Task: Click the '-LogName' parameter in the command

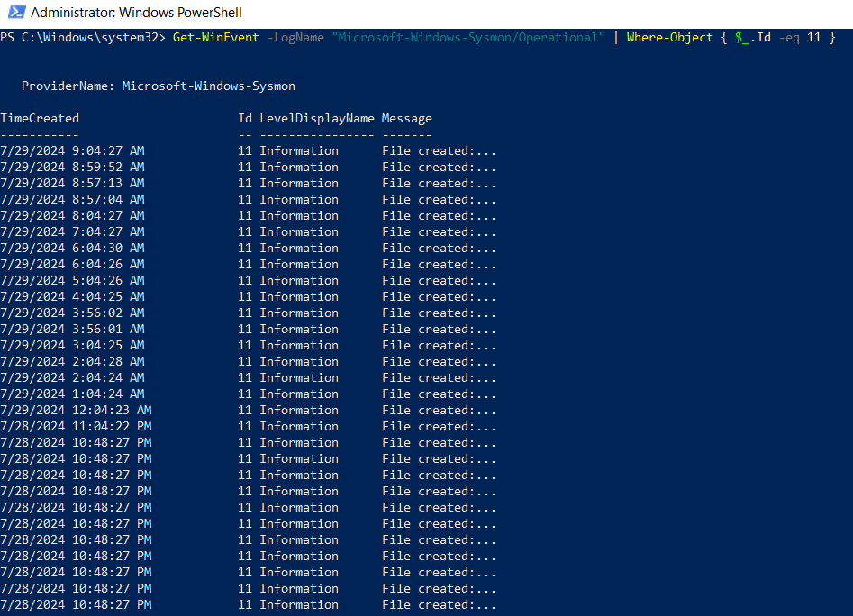Action: tap(295, 38)
